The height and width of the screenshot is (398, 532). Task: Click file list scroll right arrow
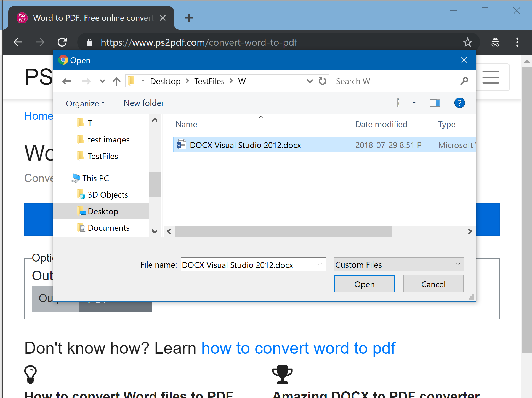coord(470,231)
